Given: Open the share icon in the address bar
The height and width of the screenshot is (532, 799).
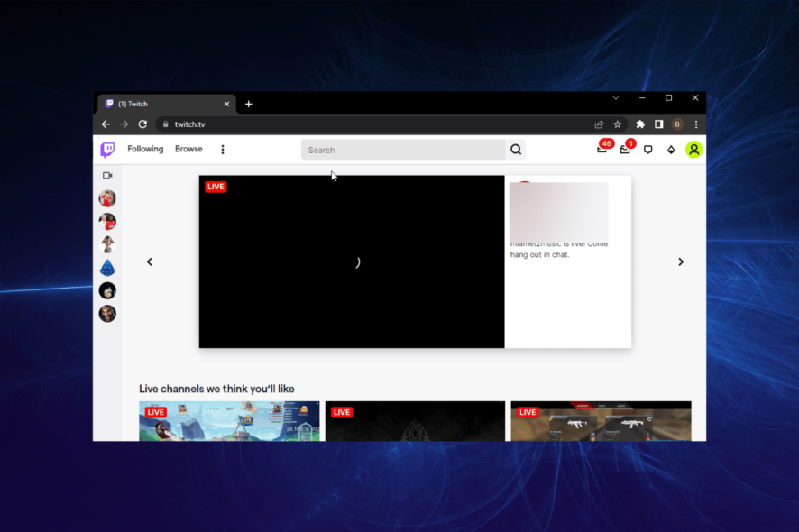Looking at the screenshot, I should (x=597, y=124).
